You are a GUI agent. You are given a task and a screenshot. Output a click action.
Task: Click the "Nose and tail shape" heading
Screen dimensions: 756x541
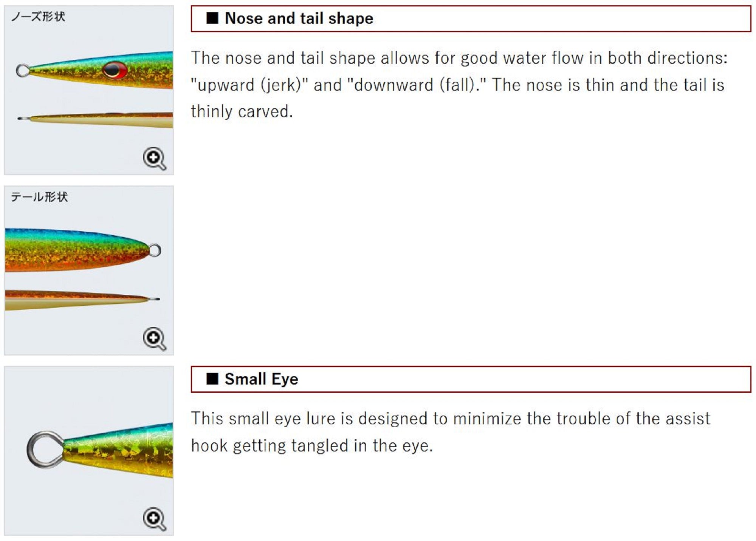point(299,18)
